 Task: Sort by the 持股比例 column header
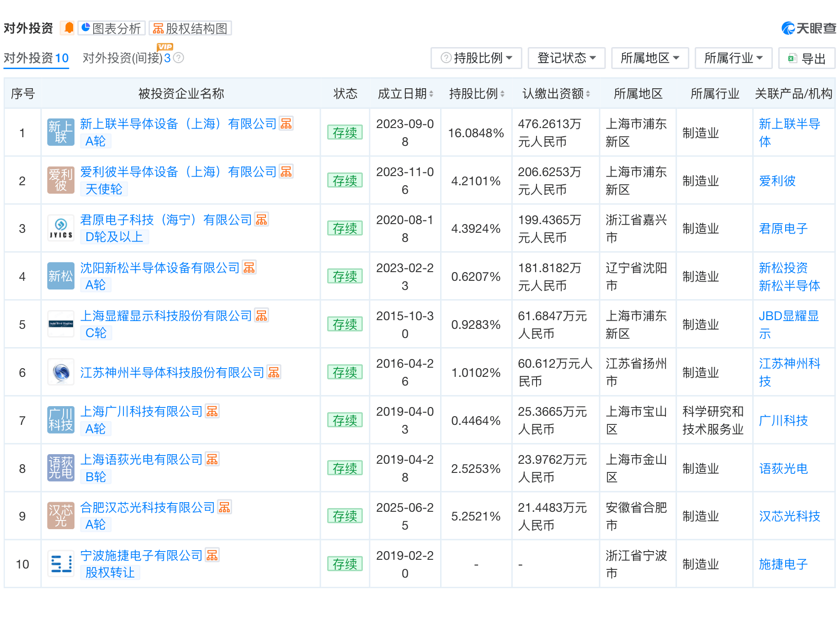[477, 94]
